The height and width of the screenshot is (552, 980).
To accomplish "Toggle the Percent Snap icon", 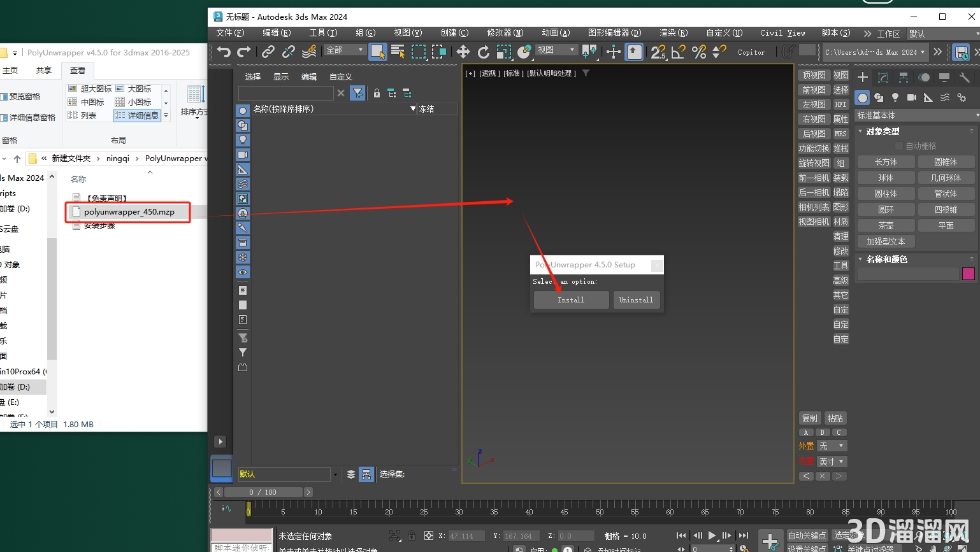I will tap(699, 52).
